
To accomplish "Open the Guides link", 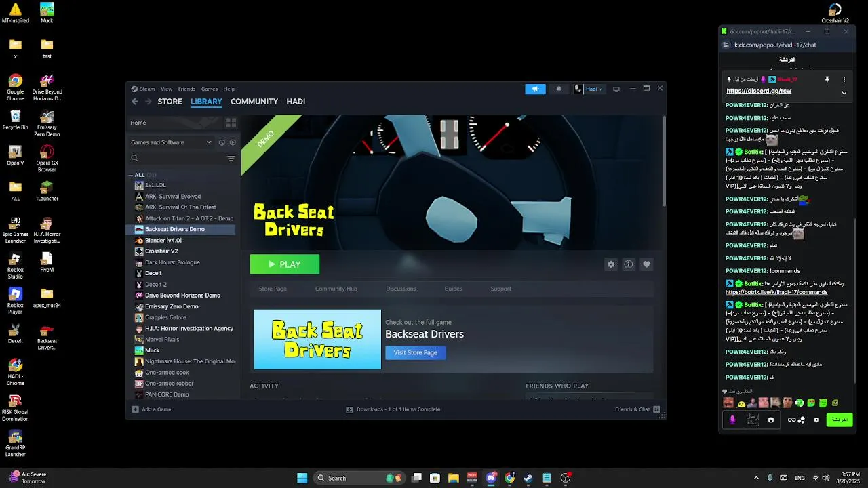I will pyautogui.click(x=454, y=289).
